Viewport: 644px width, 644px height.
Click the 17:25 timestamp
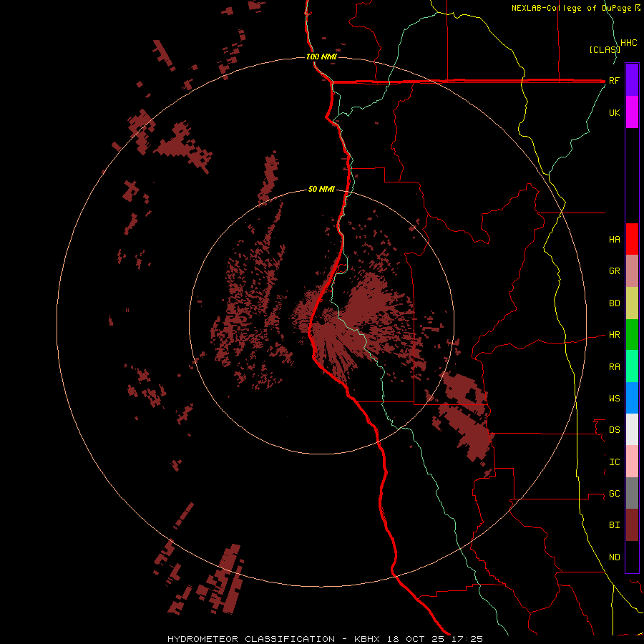[467, 639]
